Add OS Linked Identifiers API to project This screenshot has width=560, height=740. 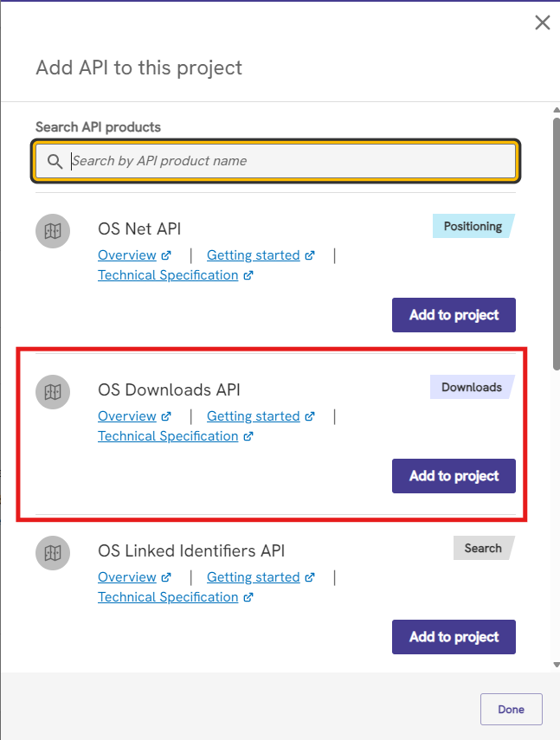[454, 637]
